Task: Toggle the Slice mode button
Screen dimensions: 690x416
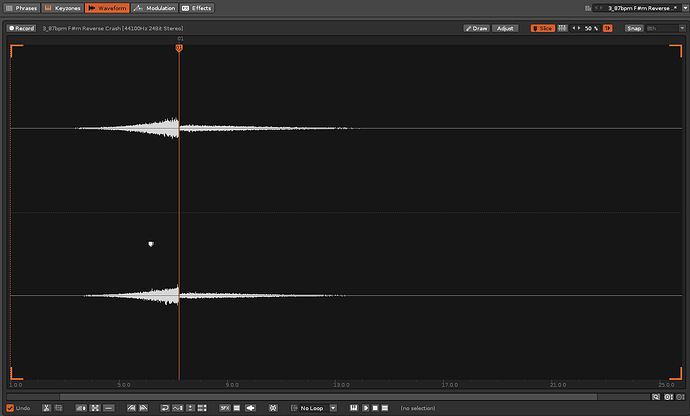Action: pyautogui.click(x=543, y=28)
